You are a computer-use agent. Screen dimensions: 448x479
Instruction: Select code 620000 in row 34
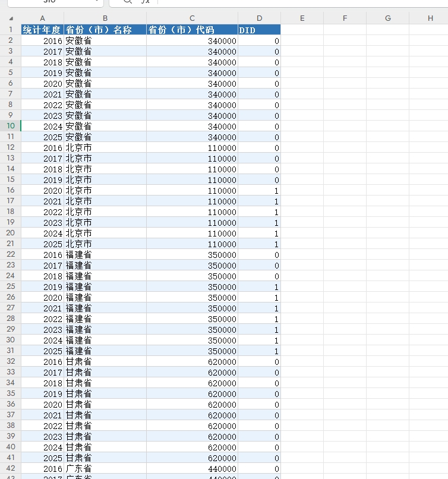tap(192, 383)
